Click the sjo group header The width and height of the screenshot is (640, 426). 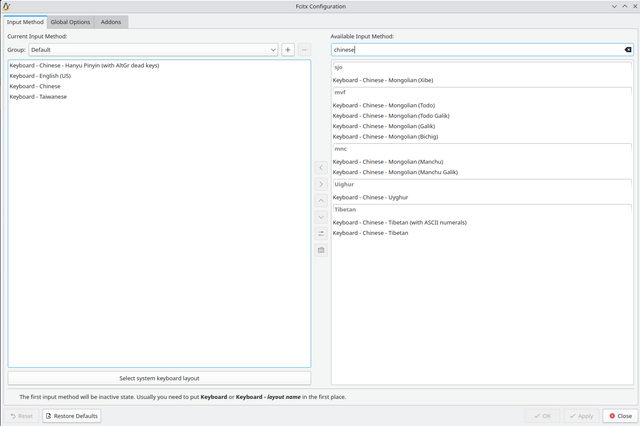(482, 67)
